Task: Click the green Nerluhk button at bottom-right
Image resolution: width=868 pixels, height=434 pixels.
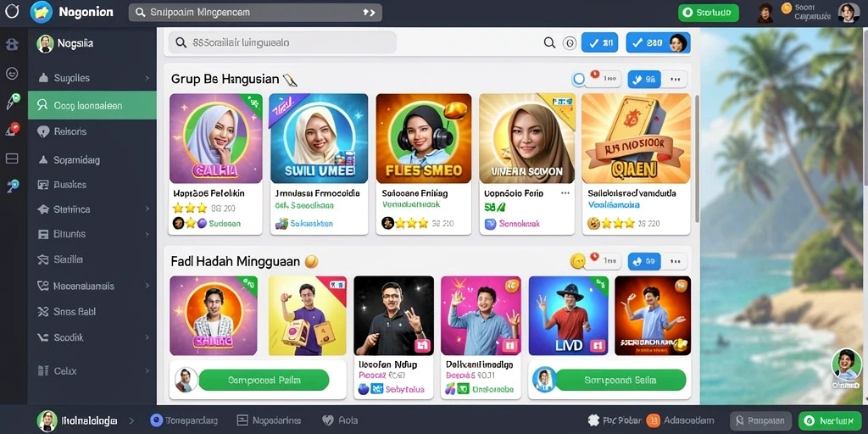Action: [x=830, y=421]
